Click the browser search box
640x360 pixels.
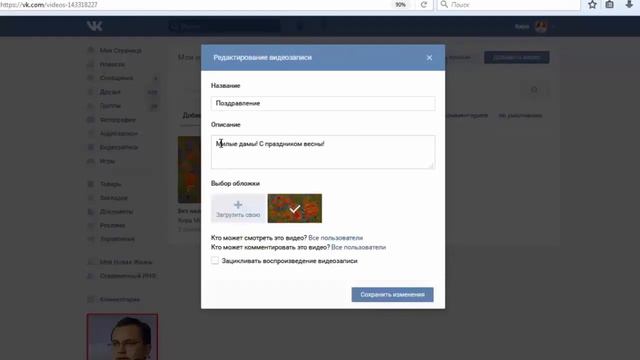click(x=509, y=5)
